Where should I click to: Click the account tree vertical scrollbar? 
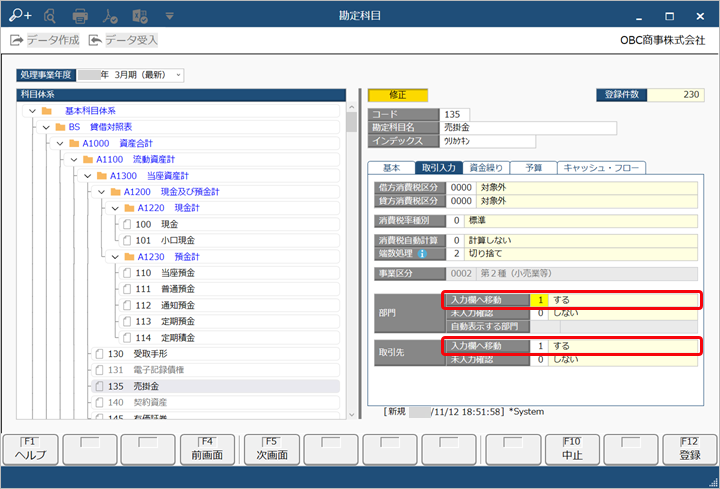point(352,259)
